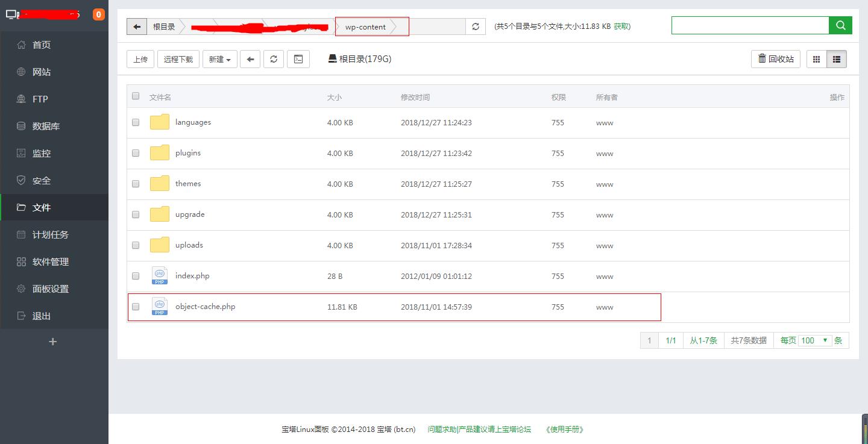Screen dimensions: 868x444
Task: Toggle the select-all checkbox in header
Action: tap(136, 96)
